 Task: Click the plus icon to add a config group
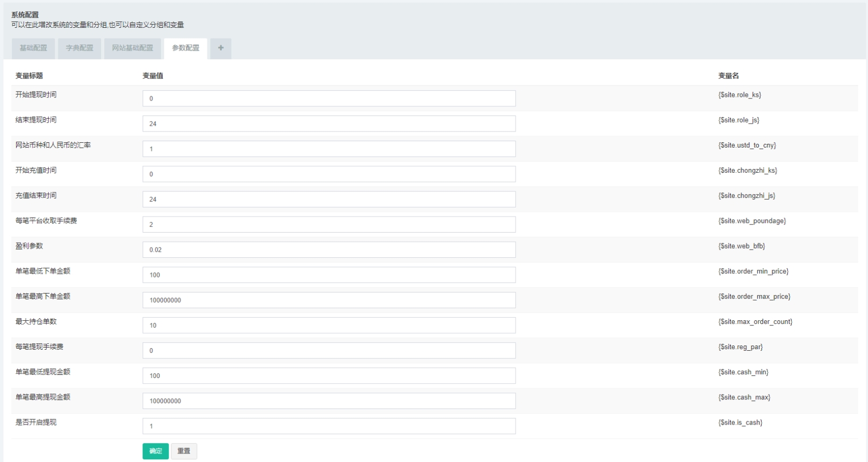tap(220, 48)
